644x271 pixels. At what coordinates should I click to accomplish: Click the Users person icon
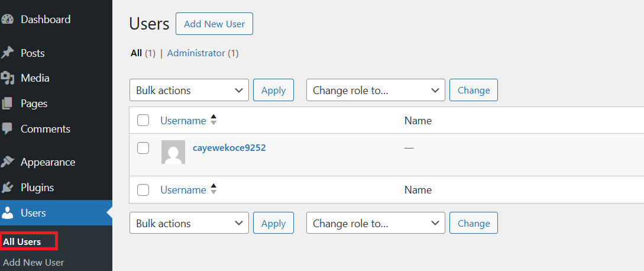tap(8, 213)
